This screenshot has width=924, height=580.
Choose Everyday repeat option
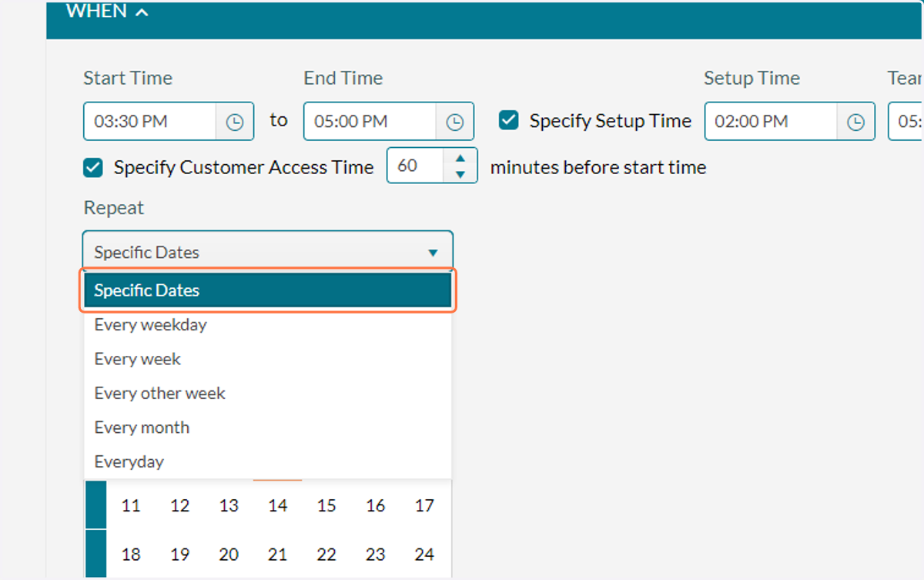pyautogui.click(x=268, y=462)
